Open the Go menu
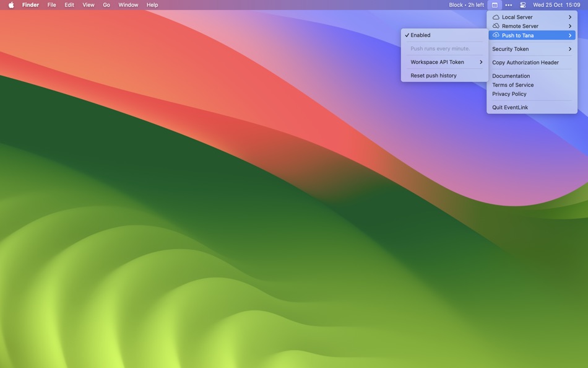The height and width of the screenshot is (368, 588). coord(106,5)
